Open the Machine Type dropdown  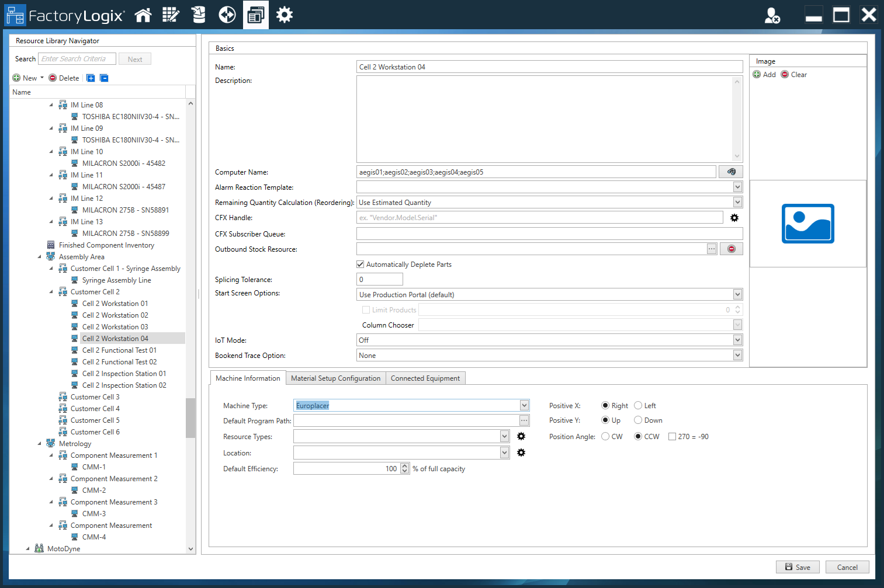tap(524, 405)
